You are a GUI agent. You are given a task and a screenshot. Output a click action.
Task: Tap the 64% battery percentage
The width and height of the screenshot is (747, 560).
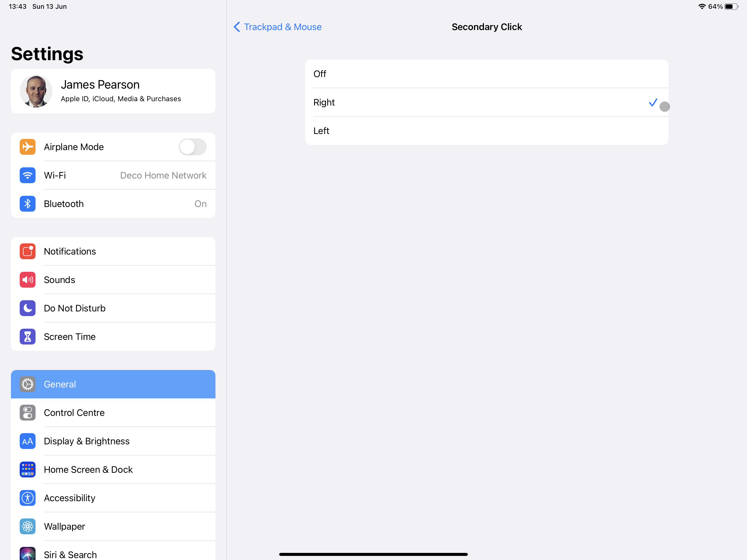coord(715,6)
